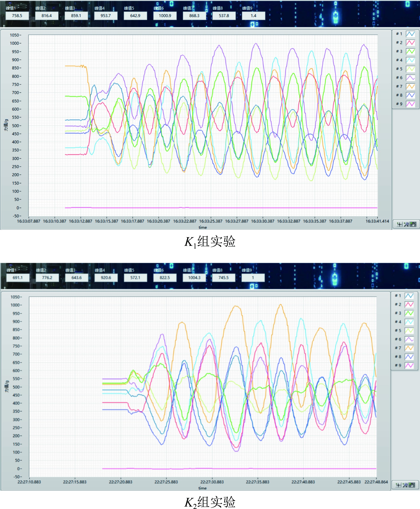Select the 758.5 peak value box
The image size is (420, 509).
17,16
